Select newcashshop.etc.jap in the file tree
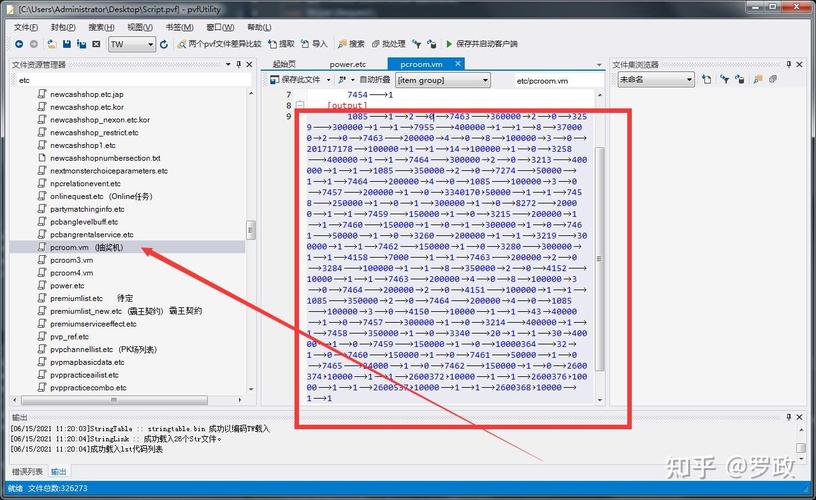 (86, 94)
